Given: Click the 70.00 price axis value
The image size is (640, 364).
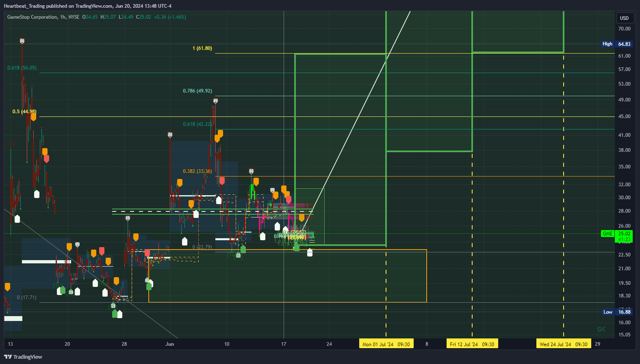Looking at the screenshot, I should pyautogui.click(x=624, y=29).
